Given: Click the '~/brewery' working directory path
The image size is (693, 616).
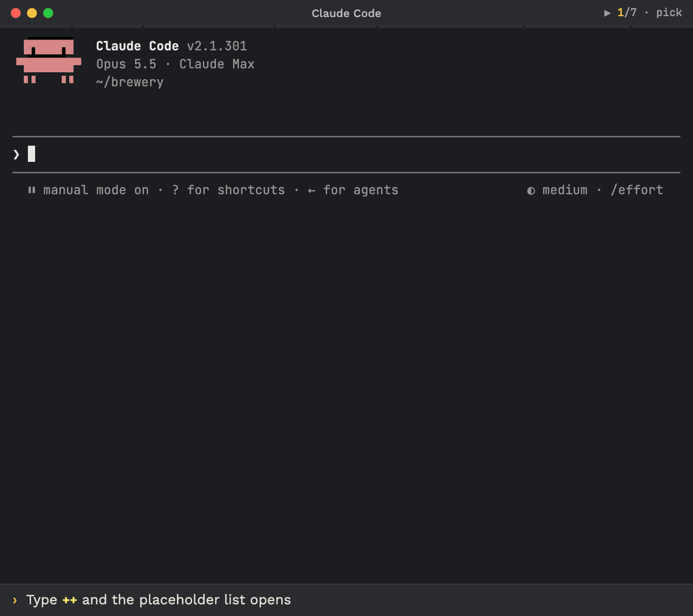Looking at the screenshot, I should click(x=129, y=82).
